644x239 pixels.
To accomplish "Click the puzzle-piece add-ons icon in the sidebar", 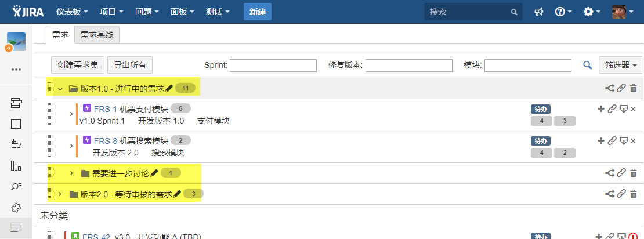I will click(16, 207).
